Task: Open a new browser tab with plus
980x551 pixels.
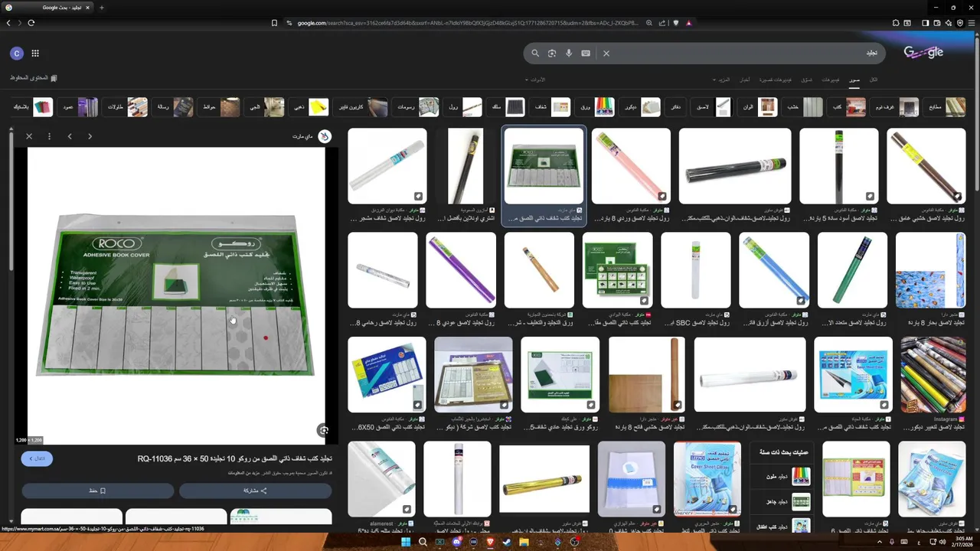Action: [101, 8]
